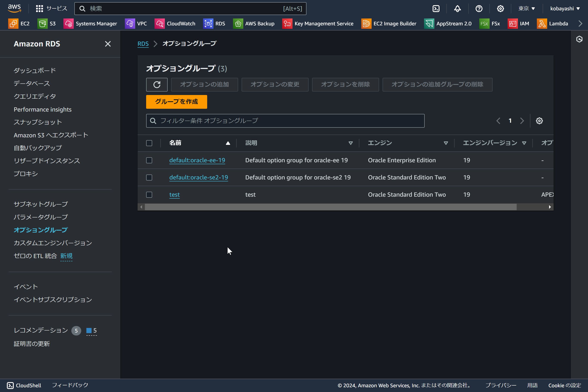Open the S3 service shortcut
This screenshot has width=588, height=392.
[x=47, y=23]
